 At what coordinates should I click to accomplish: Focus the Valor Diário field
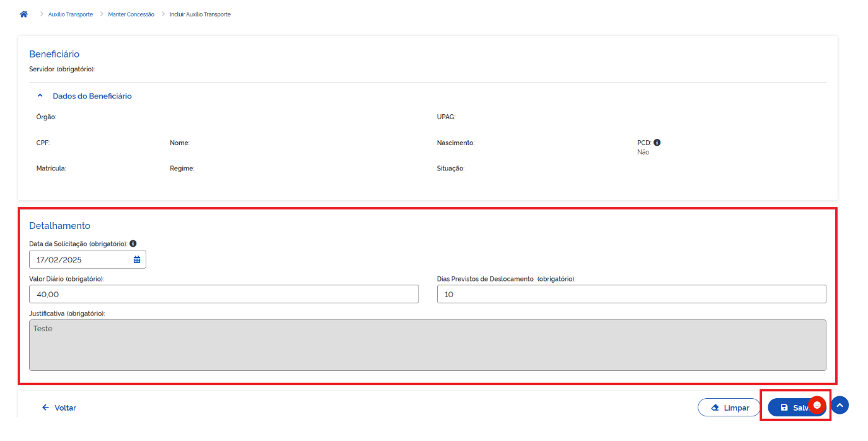coord(223,294)
